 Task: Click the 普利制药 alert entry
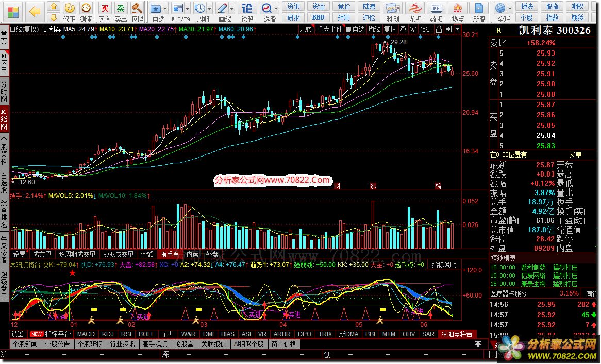[533, 268]
